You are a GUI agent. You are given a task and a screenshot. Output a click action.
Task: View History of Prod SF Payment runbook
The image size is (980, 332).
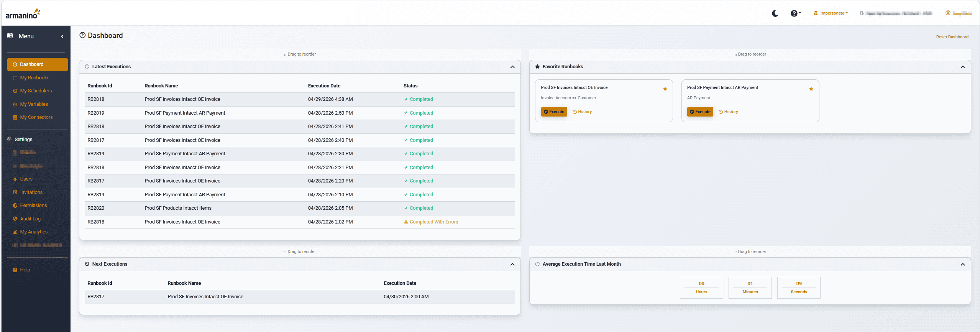(x=728, y=112)
